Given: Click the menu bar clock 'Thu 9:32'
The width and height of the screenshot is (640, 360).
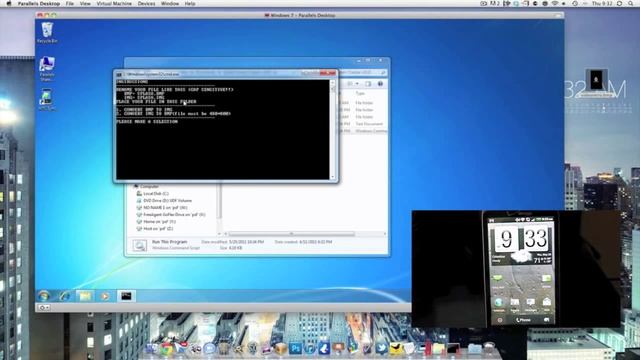Looking at the screenshot, I should [x=603, y=3].
